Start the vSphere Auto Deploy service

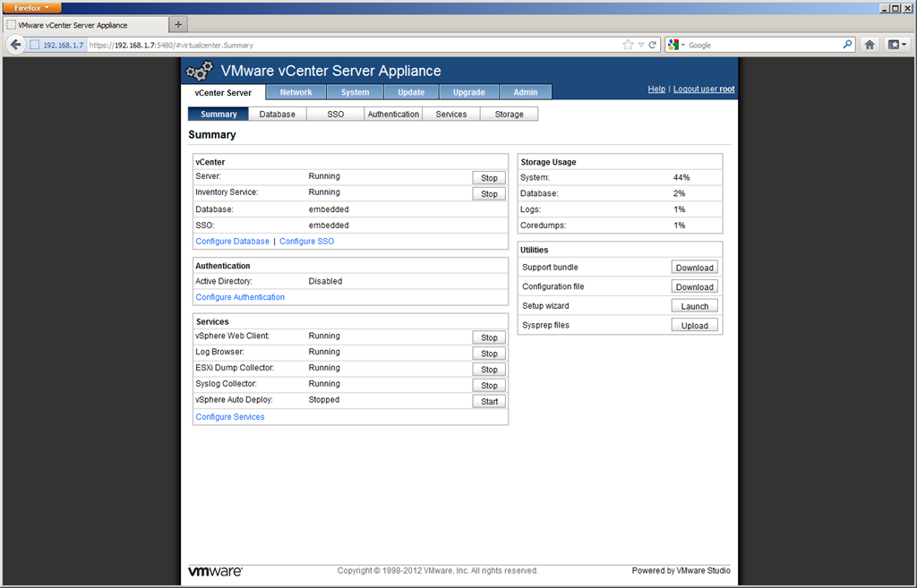(489, 402)
